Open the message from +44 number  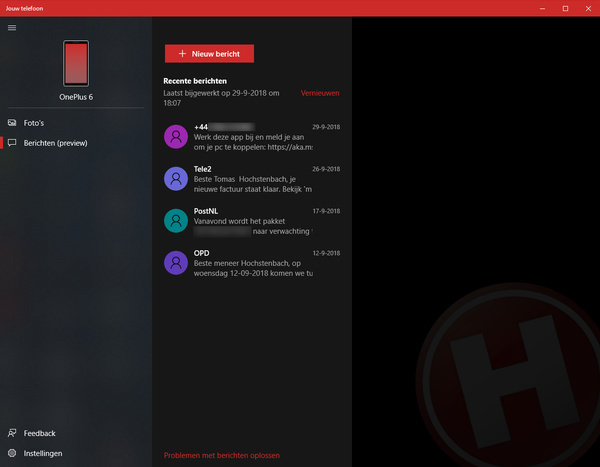point(252,137)
